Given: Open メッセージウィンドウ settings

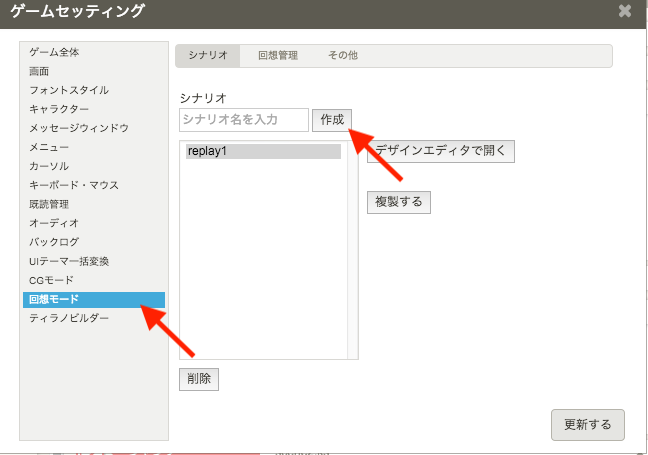Looking at the screenshot, I should tap(79, 128).
